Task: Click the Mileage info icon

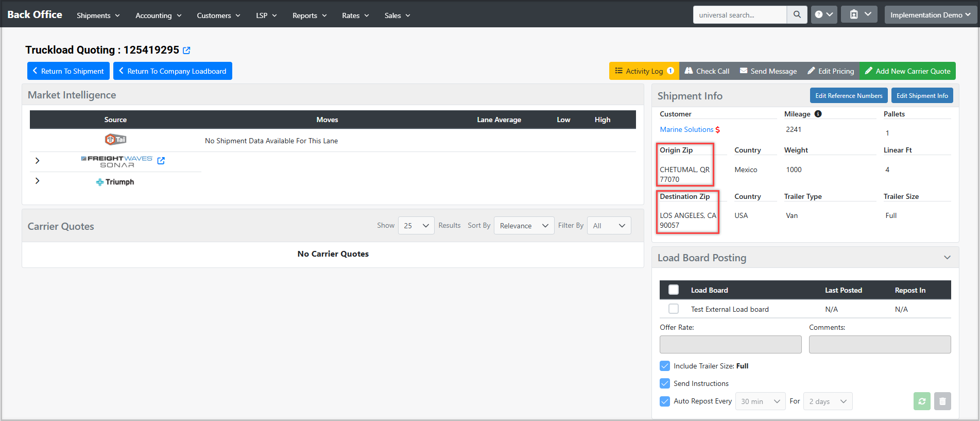Action: click(818, 114)
